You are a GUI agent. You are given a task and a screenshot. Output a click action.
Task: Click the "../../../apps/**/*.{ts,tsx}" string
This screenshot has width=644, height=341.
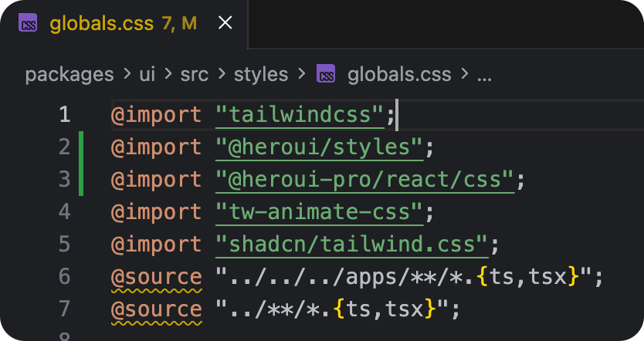[404, 276]
